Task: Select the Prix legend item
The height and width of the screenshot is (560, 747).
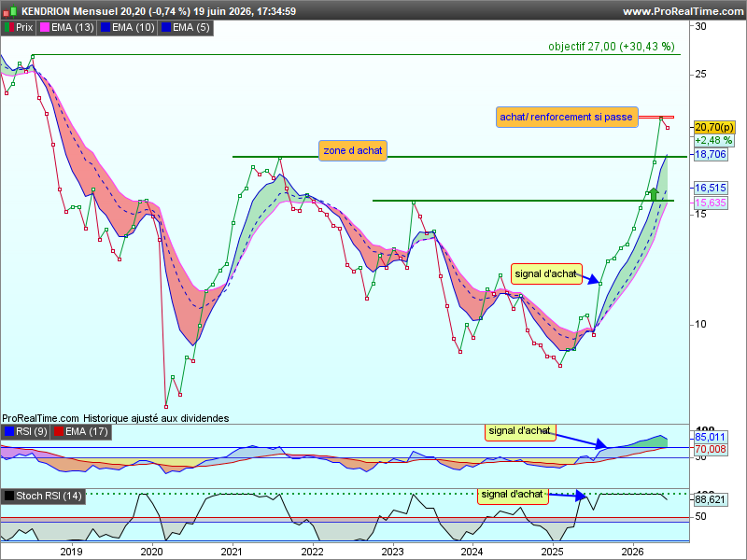Action: pyautogui.click(x=19, y=28)
